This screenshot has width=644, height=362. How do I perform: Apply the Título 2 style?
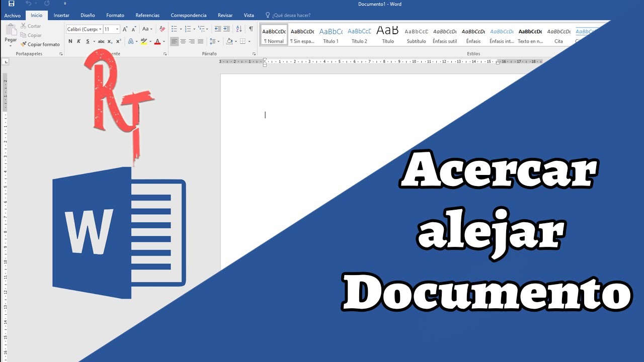[359, 35]
